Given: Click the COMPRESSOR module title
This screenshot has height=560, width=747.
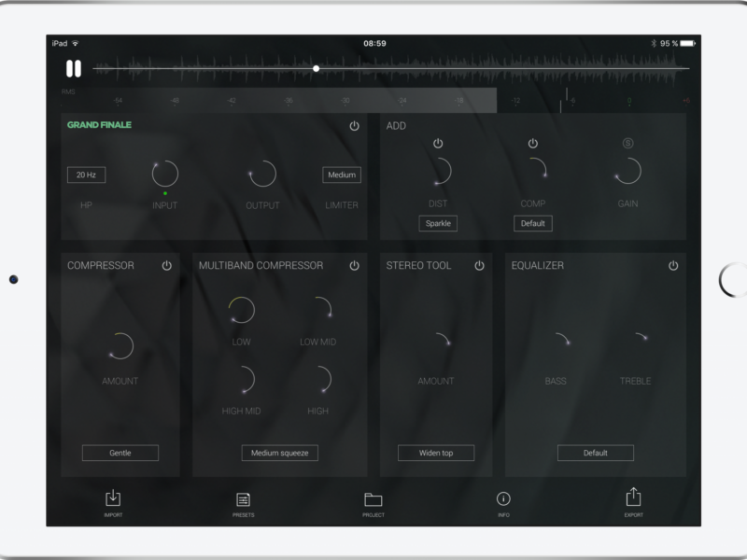Looking at the screenshot, I should coord(101,265).
